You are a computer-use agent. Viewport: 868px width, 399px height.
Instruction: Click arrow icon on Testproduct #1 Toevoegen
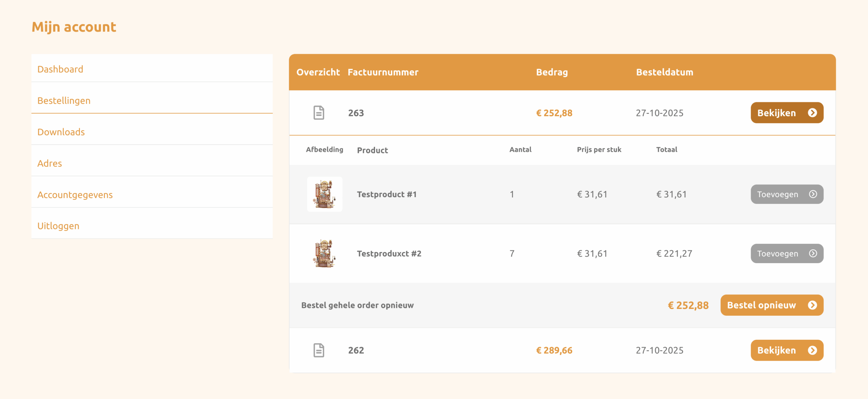point(813,194)
